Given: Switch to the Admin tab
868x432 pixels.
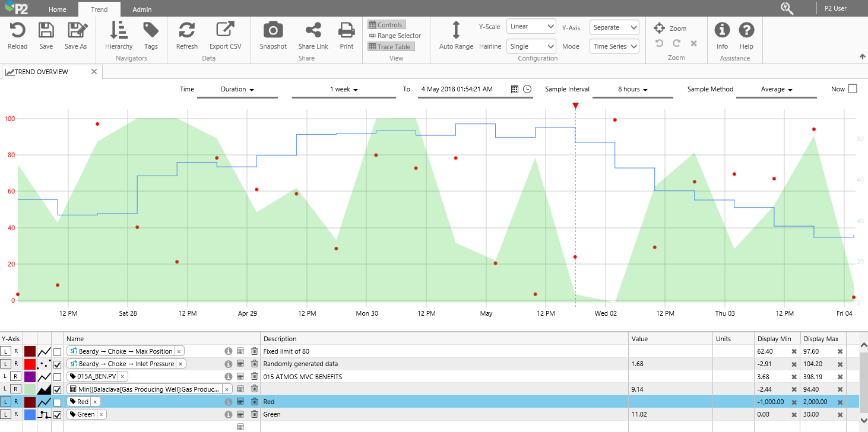Looking at the screenshot, I should click(141, 9).
